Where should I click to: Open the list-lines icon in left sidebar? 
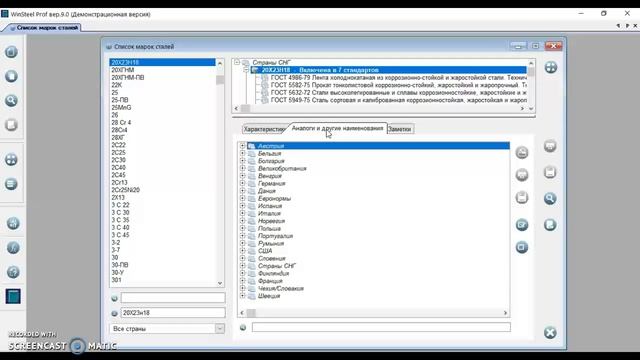coord(11,184)
